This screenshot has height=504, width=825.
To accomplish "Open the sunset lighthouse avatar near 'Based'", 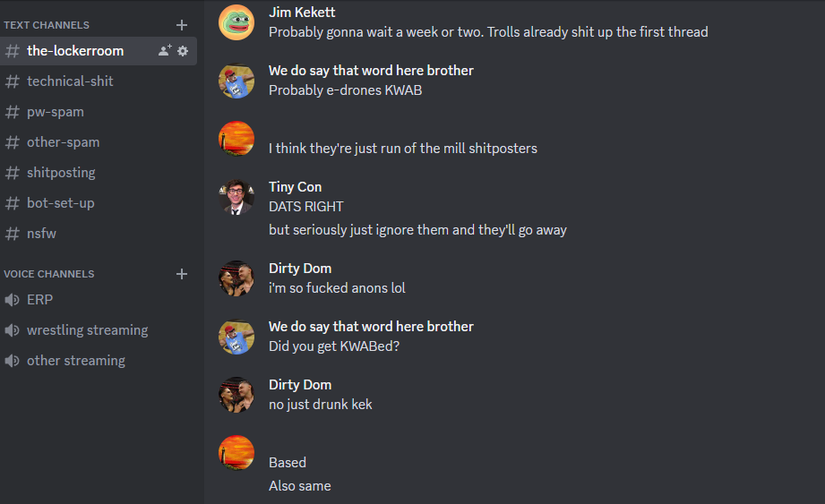I will (x=236, y=453).
